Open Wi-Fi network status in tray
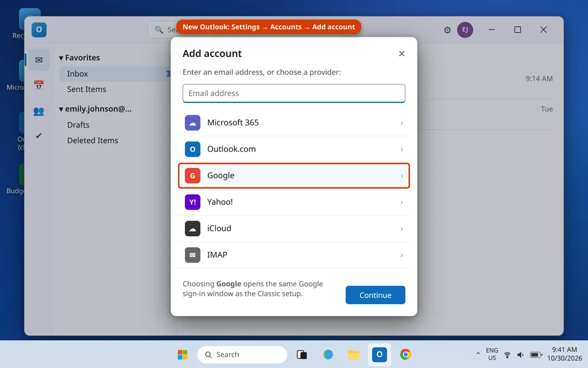The image size is (588, 368). click(507, 355)
